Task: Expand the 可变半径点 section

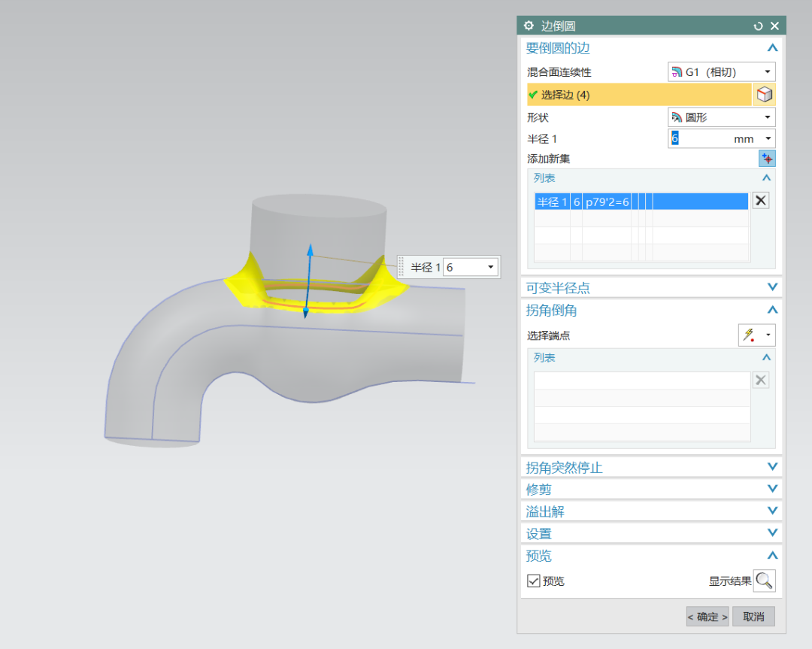Action: pyautogui.click(x=772, y=287)
